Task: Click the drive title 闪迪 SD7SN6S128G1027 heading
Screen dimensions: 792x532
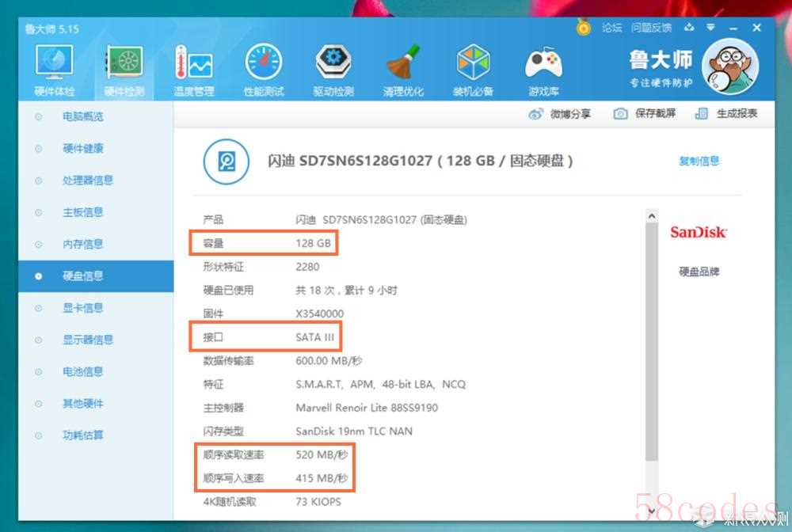Action: click(x=421, y=161)
